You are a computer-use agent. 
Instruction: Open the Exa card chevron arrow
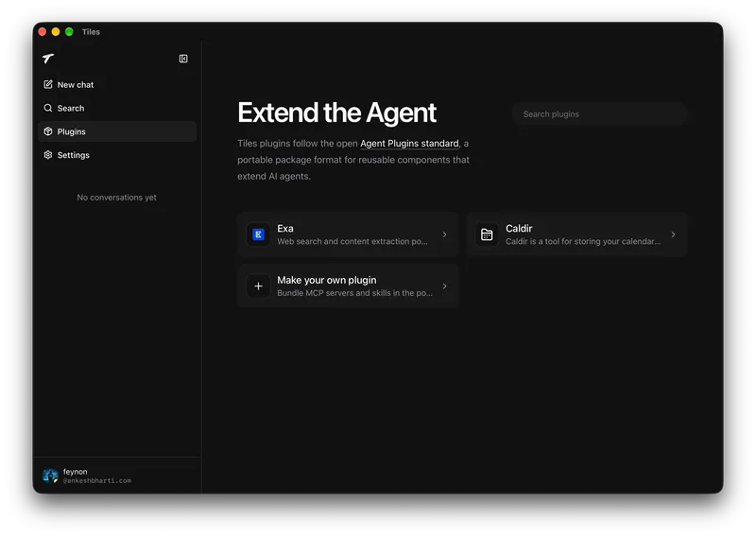click(444, 234)
